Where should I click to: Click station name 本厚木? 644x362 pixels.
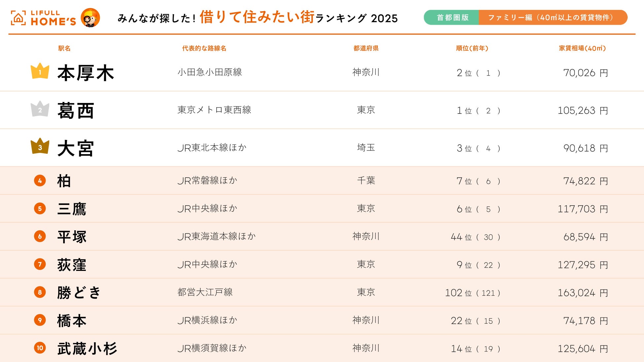(86, 73)
